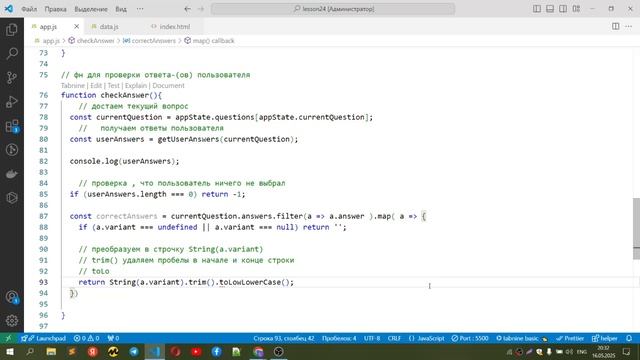Open the Вид menu
The height and width of the screenshot is (360, 640).
click(121, 9)
